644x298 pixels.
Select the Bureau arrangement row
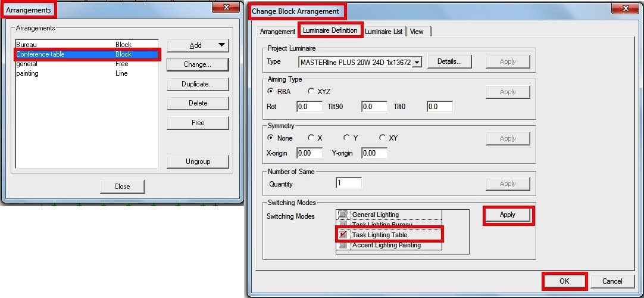87,44
